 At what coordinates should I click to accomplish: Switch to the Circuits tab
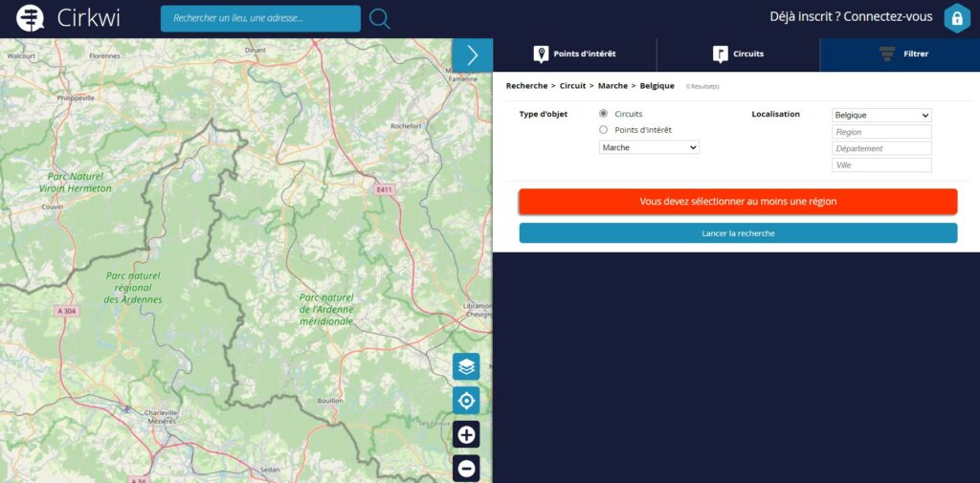pos(738,55)
